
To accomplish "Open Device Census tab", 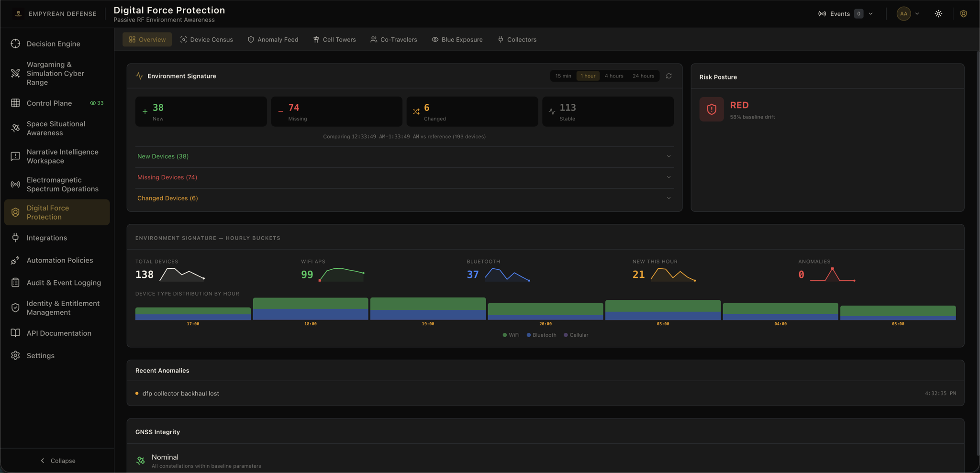I will coord(207,40).
